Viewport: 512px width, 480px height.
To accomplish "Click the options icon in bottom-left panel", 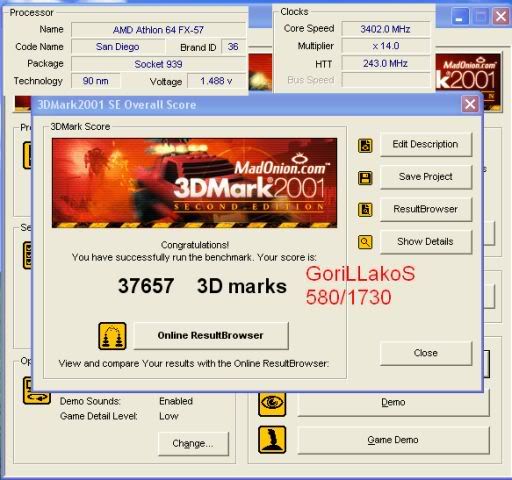I will [x=36, y=391].
